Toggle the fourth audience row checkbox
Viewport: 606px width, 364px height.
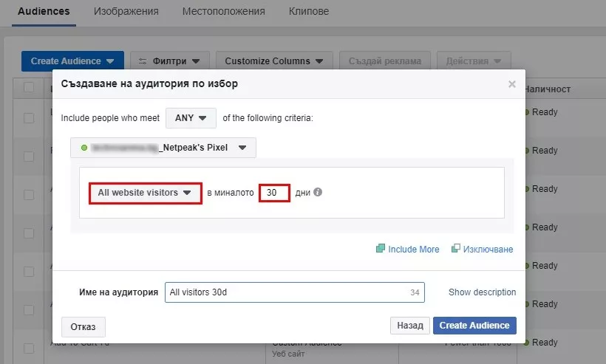29,233
